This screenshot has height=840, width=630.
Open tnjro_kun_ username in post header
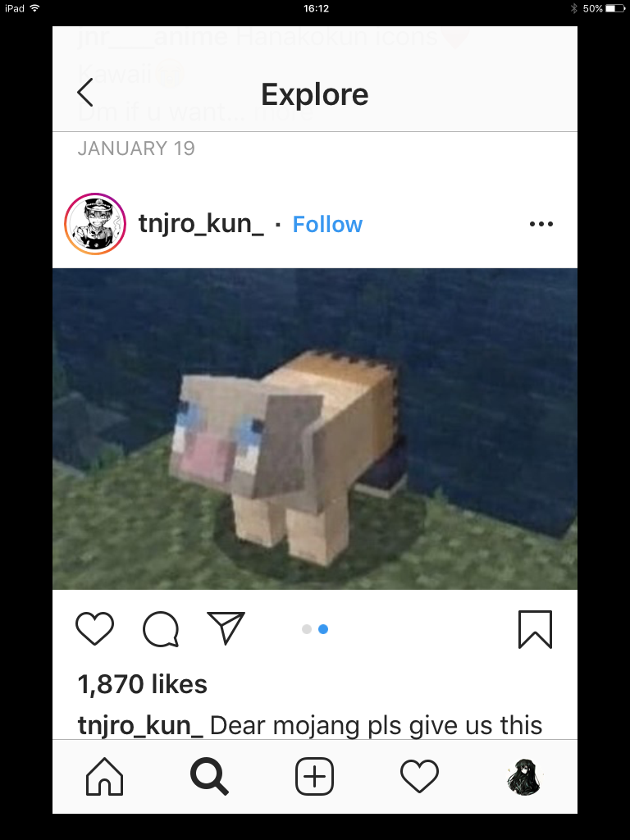(x=201, y=224)
